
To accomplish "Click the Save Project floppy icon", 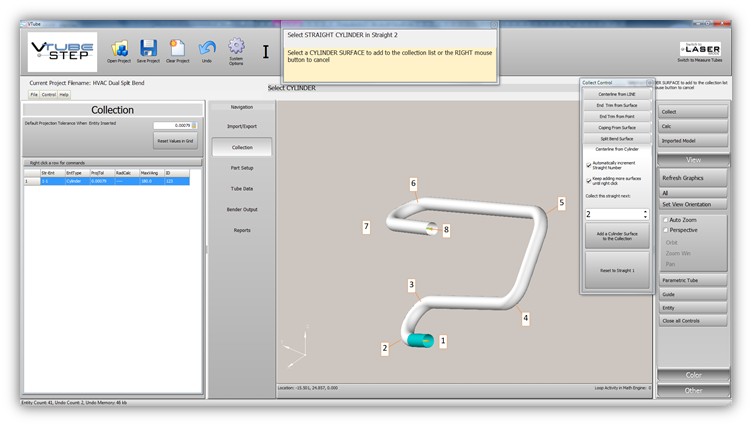I will tap(148, 48).
